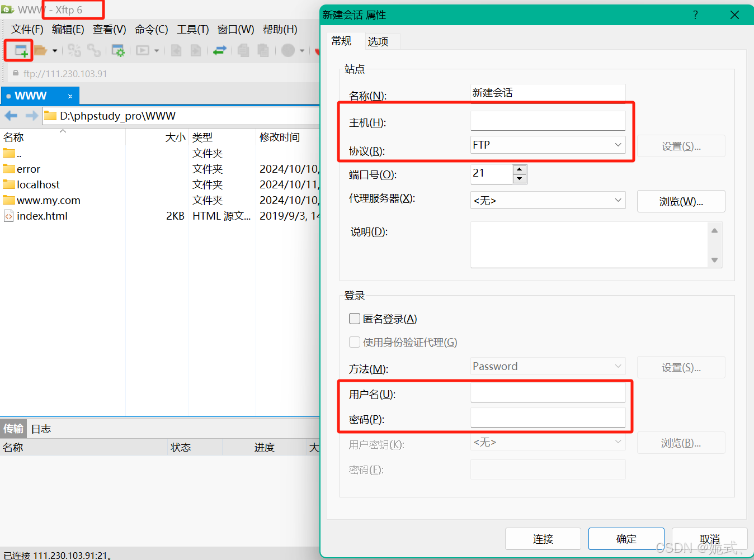Image resolution: width=754 pixels, height=560 pixels.
Task: Decrease port number with down stepper
Action: click(x=520, y=179)
